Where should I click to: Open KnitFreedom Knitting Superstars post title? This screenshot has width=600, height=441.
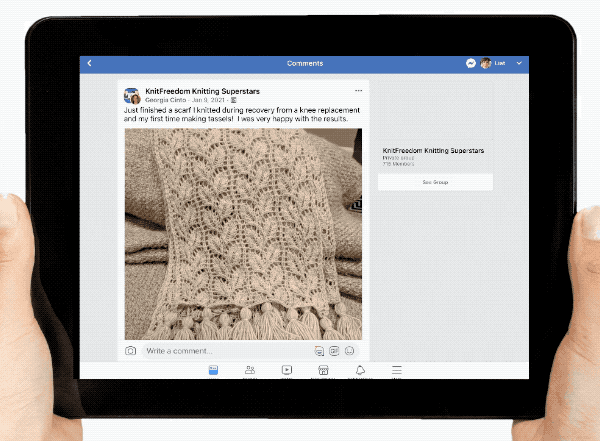tap(202, 91)
